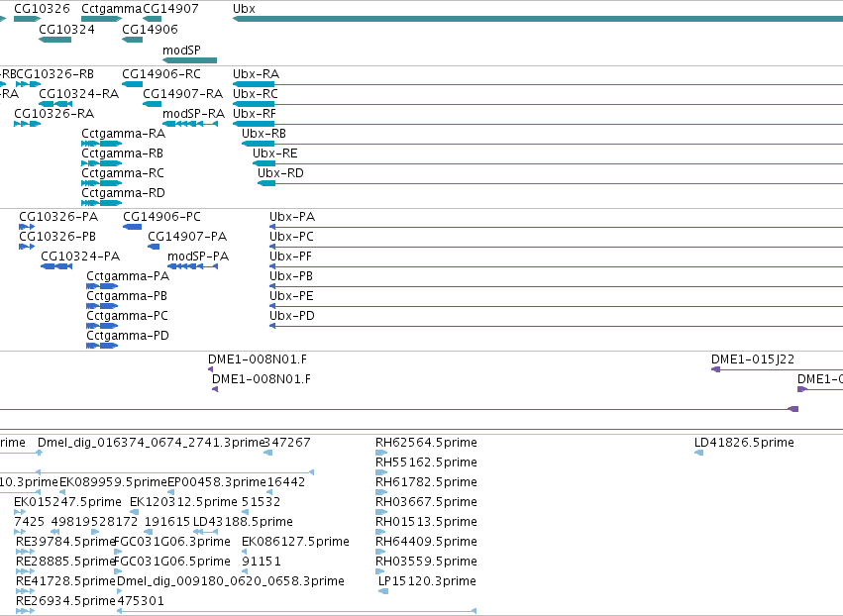Screen dimensions: 843x616
Task: Click the Cctgamma gene feature
Action: (102, 19)
